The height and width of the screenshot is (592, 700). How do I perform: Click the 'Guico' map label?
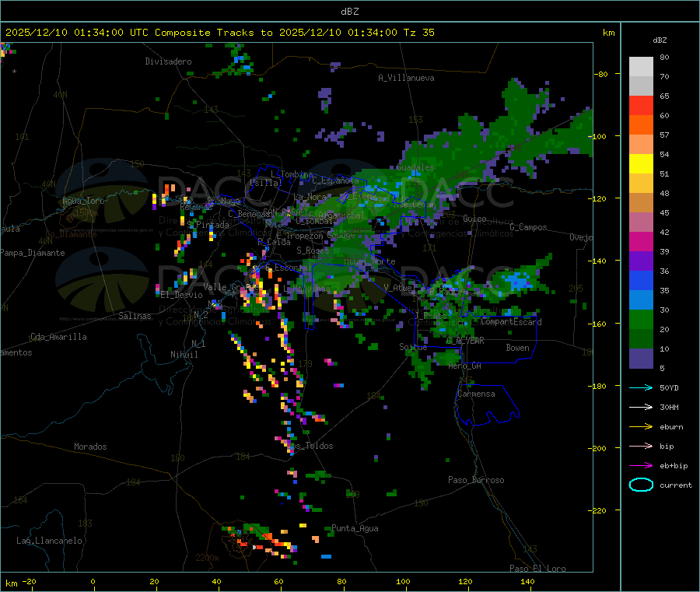[x=474, y=219]
